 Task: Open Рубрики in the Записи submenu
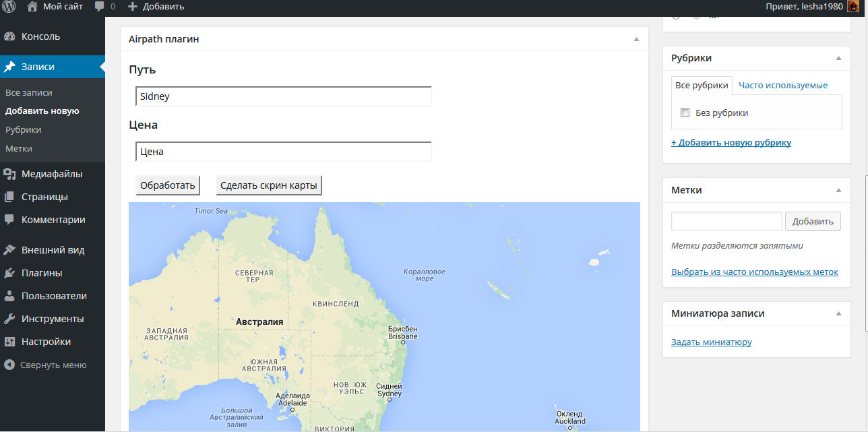pyautogui.click(x=24, y=129)
